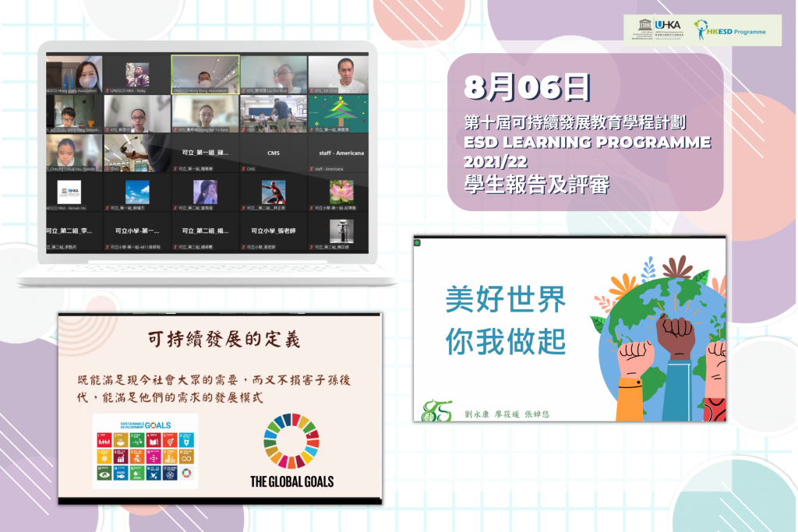Select the Natalie Cheung video tile
798x532 pixels.
(x=74, y=153)
